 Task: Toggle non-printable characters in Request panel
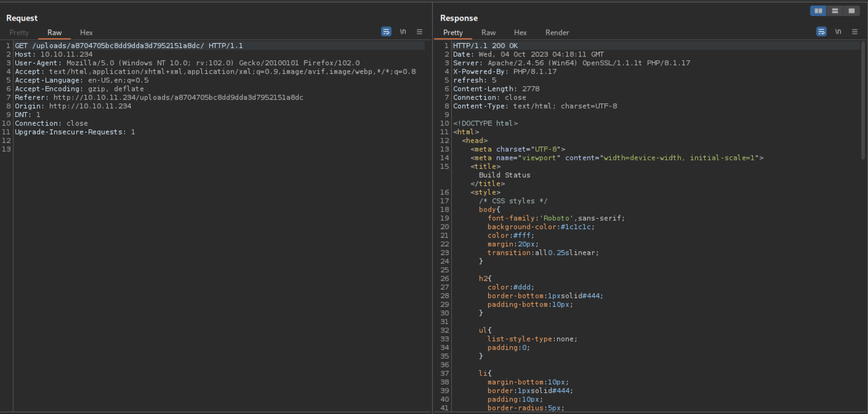403,32
